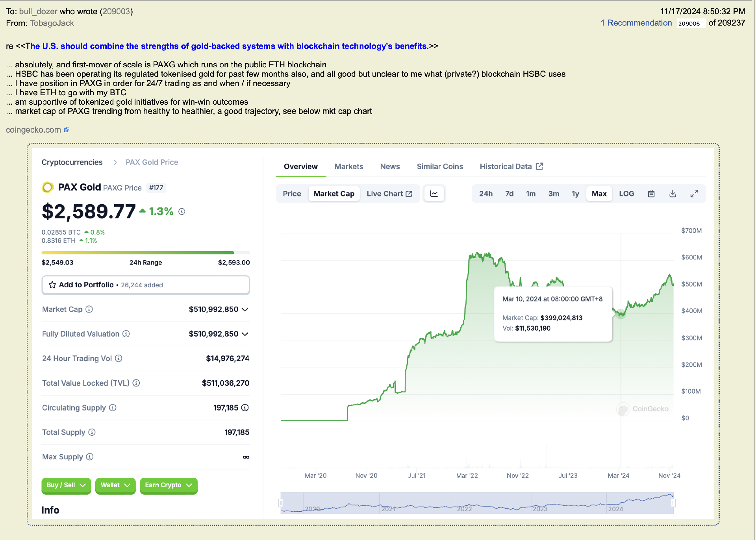Open the 1 Recommendation link

click(636, 23)
